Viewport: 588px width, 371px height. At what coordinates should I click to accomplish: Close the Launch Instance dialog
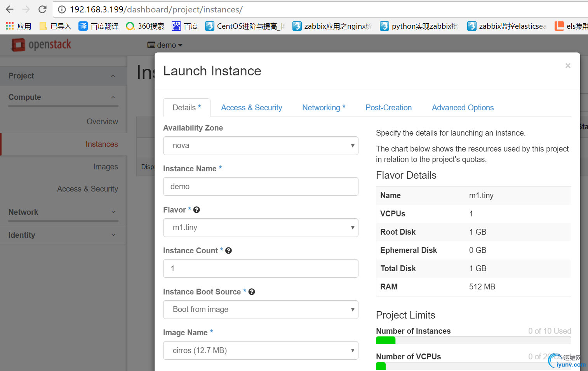tap(568, 66)
